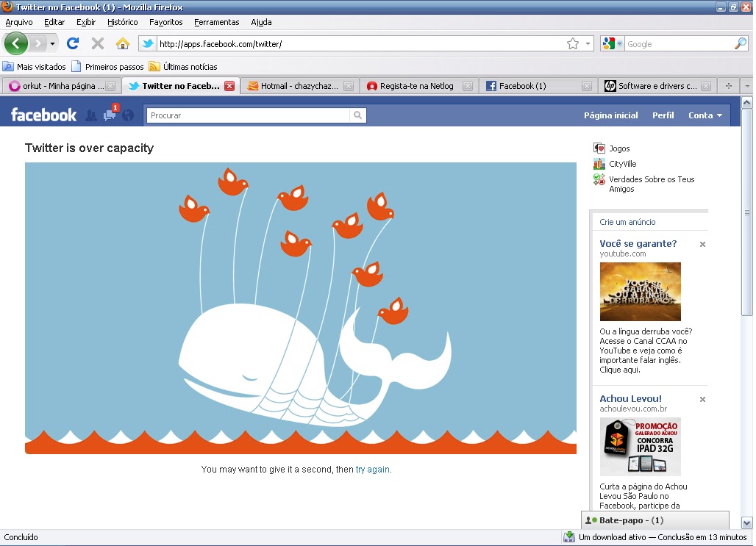Click the CCAA ad thumbnail image

641,292
